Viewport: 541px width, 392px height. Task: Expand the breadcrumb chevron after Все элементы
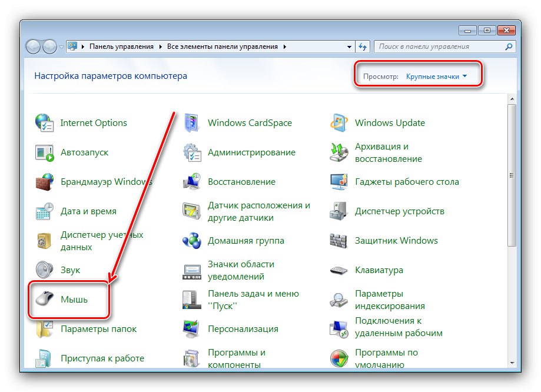point(284,46)
